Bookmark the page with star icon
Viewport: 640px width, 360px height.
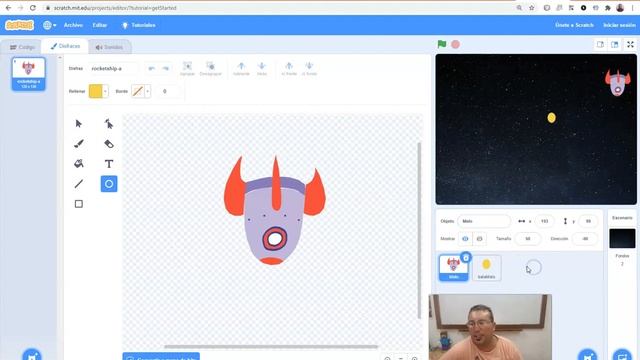pos(531,8)
